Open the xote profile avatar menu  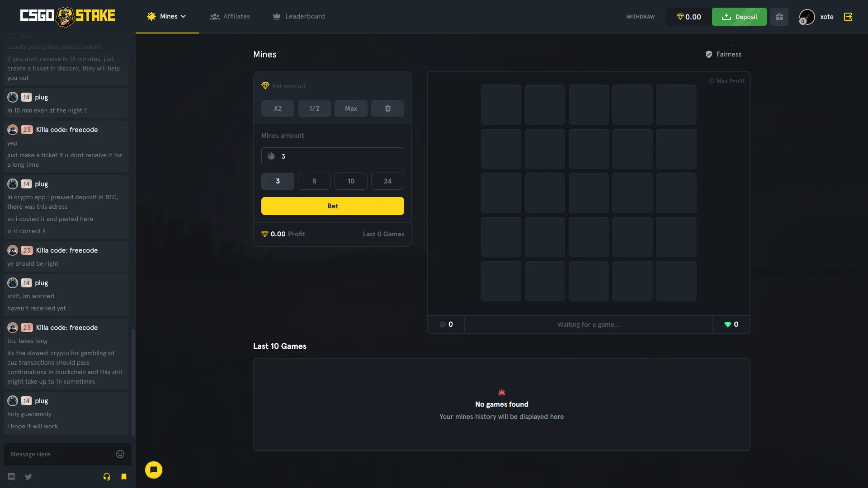[807, 16]
